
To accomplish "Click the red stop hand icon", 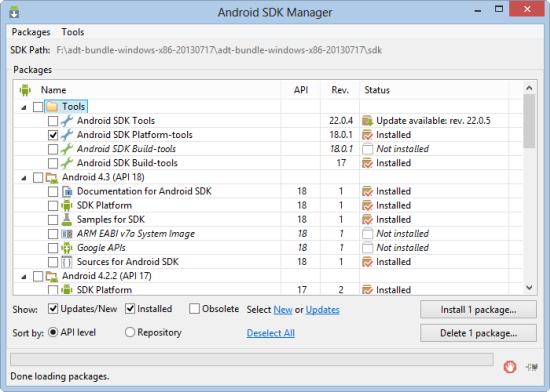I will coord(510,367).
